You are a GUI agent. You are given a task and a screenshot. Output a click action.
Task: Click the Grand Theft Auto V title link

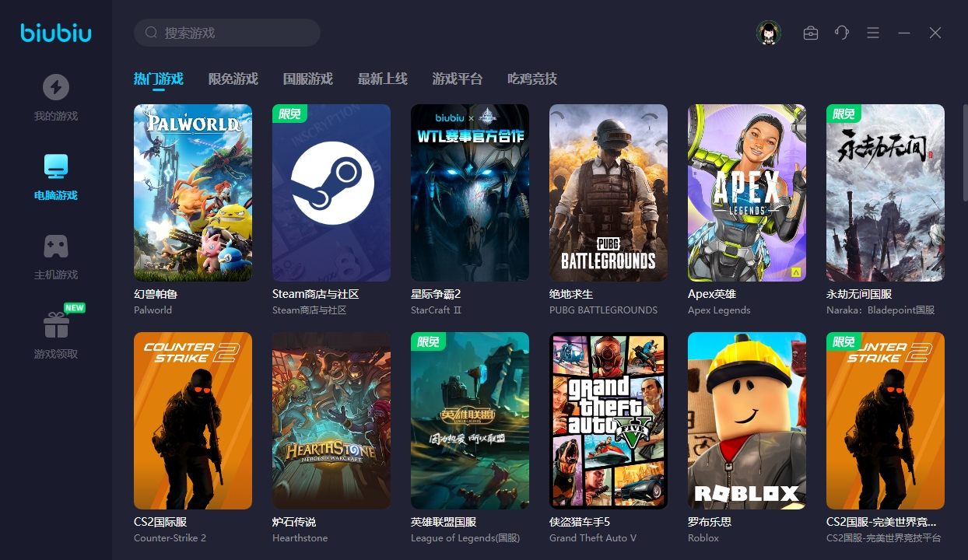coord(580,522)
